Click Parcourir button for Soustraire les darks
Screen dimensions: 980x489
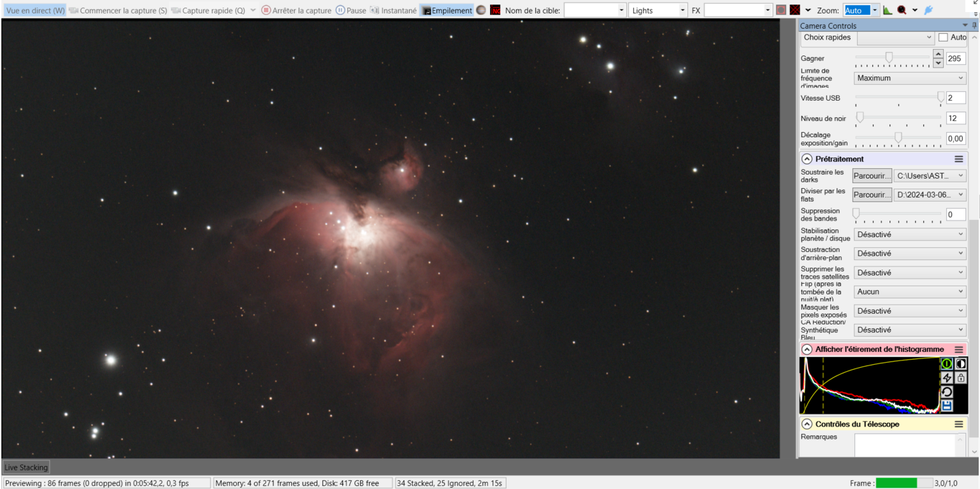872,175
